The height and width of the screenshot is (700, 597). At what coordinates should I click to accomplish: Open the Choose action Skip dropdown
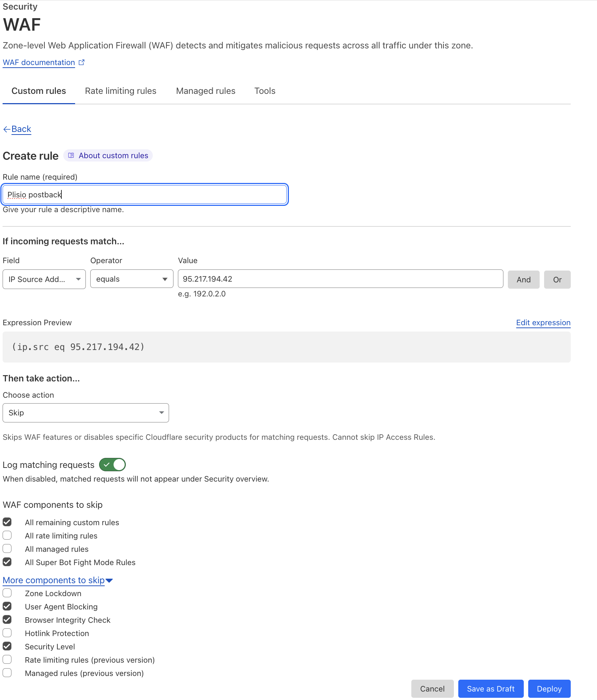tap(86, 413)
